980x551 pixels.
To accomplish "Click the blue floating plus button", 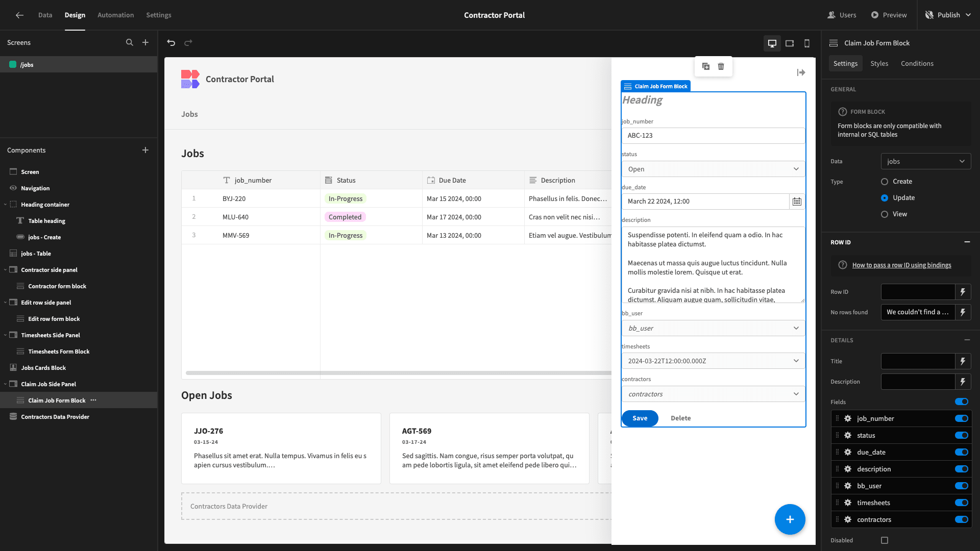I will point(790,519).
